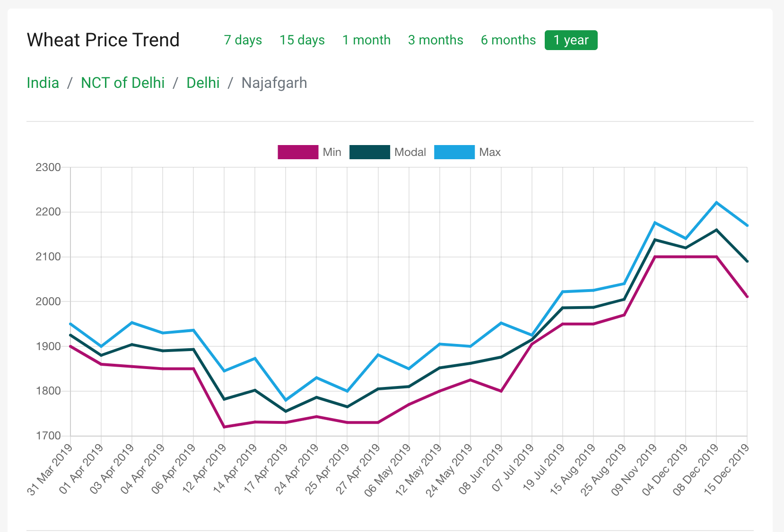This screenshot has width=784, height=532.
Task: Click the Max line peak at 08 Dec 2019
Action: pyautogui.click(x=716, y=202)
